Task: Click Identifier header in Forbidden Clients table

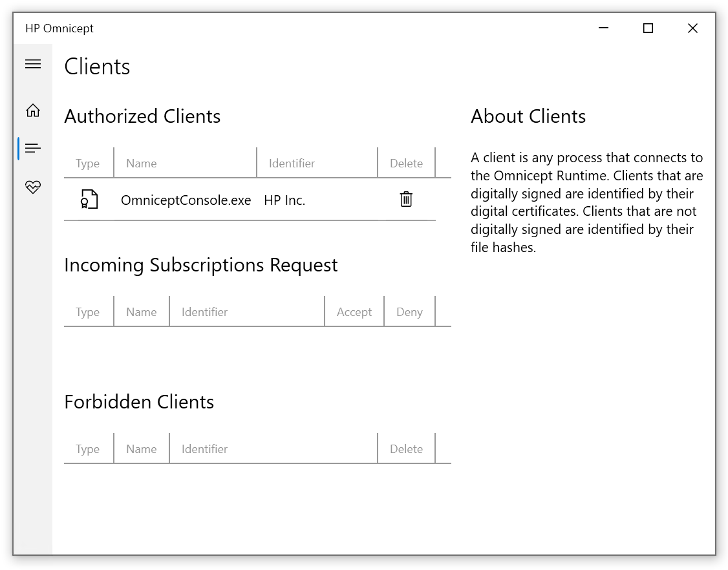Action: point(204,449)
